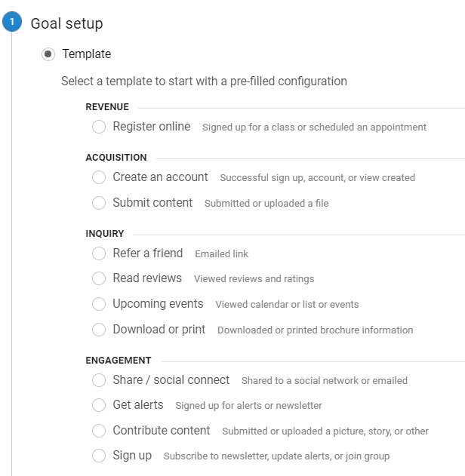Click the step 1 blue circle icon
The width and height of the screenshot is (465, 476).
click(12, 22)
